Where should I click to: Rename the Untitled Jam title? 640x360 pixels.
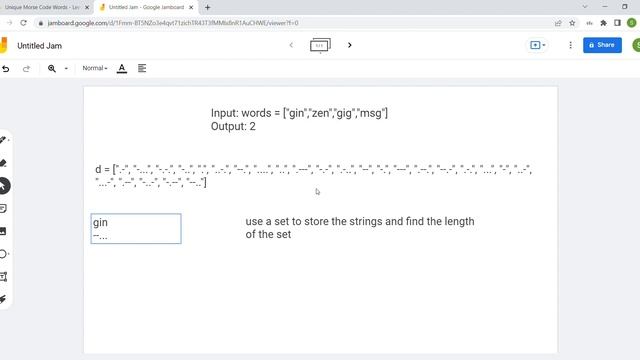pyautogui.click(x=40, y=46)
